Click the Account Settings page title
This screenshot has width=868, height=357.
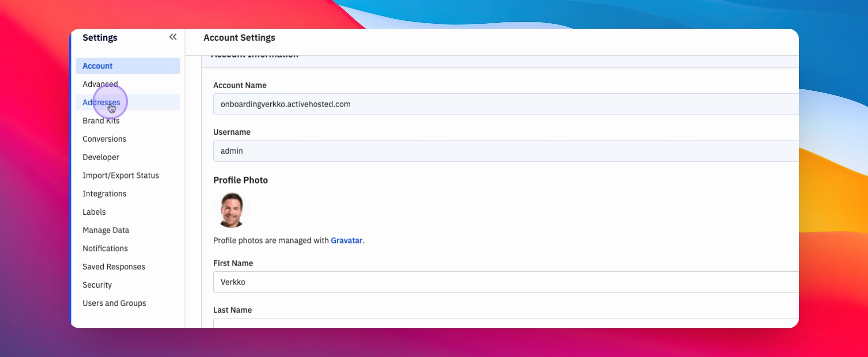click(239, 38)
